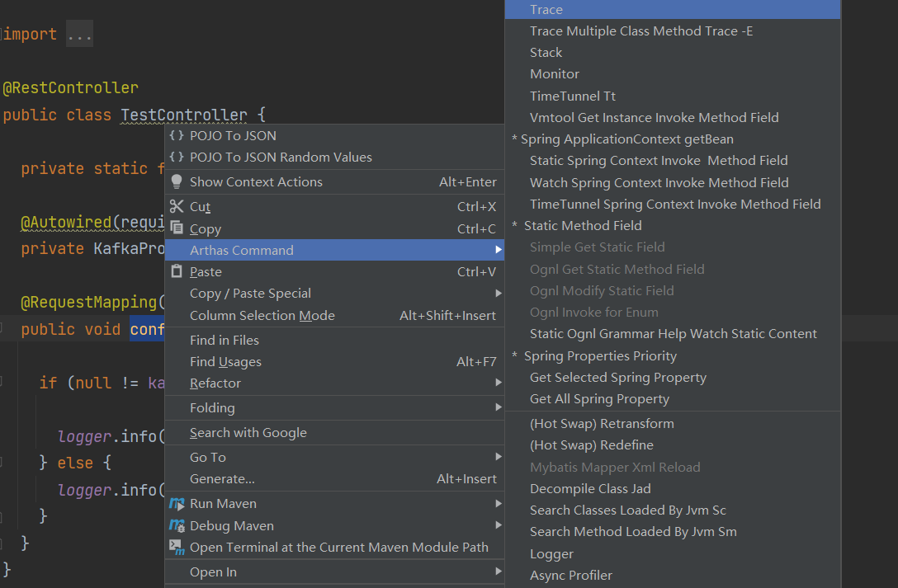Choose Search Method Loaded By Jvm Sm
This screenshot has height=588, width=898.
(673, 531)
